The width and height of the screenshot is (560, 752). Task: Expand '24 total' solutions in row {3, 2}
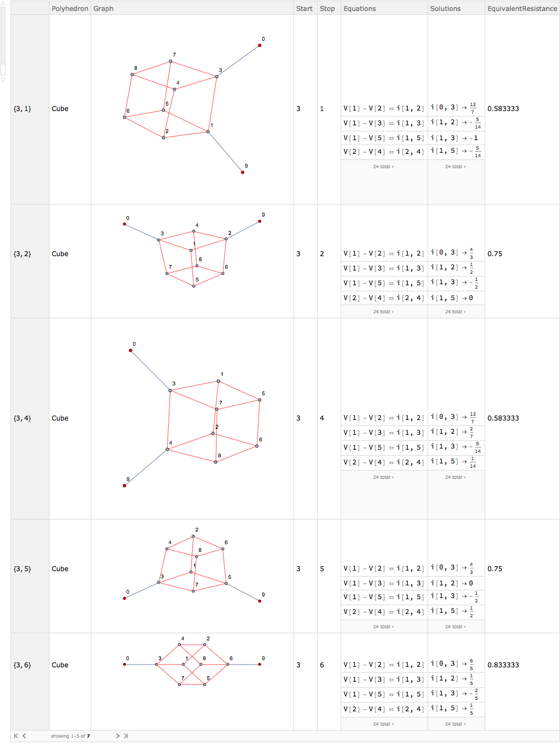tap(456, 312)
